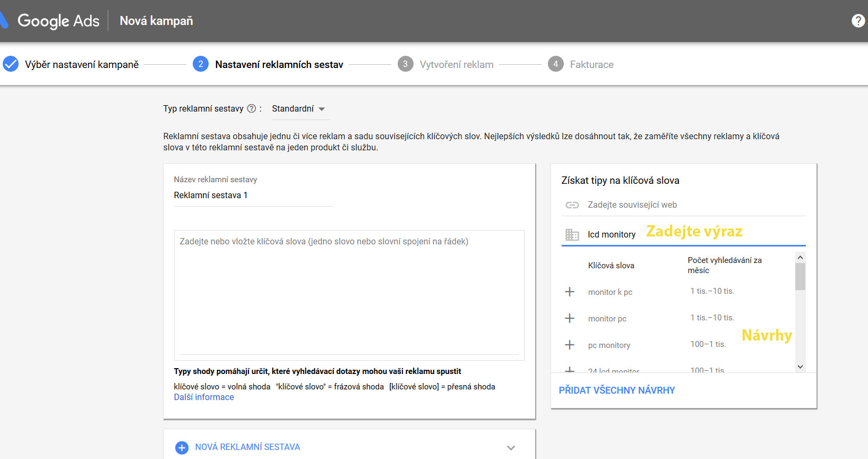Click the Reklamní sestava 1 name field

point(253,195)
